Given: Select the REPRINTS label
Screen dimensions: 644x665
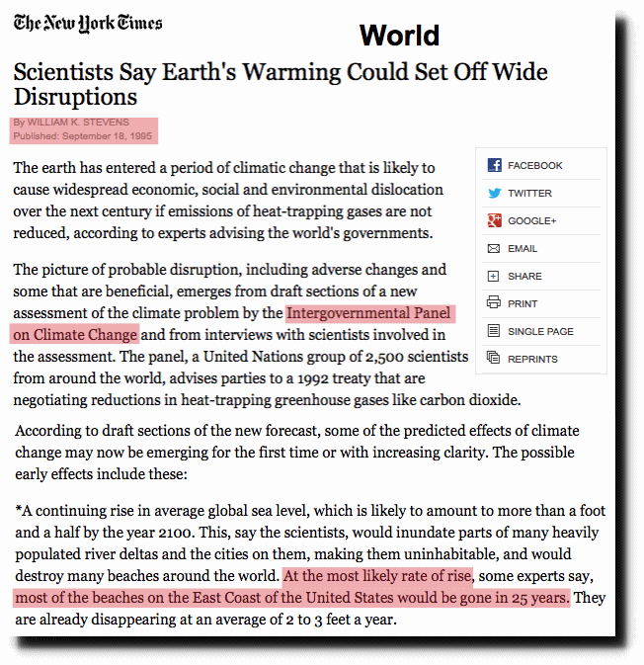Looking at the screenshot, I should pos(532,360).
